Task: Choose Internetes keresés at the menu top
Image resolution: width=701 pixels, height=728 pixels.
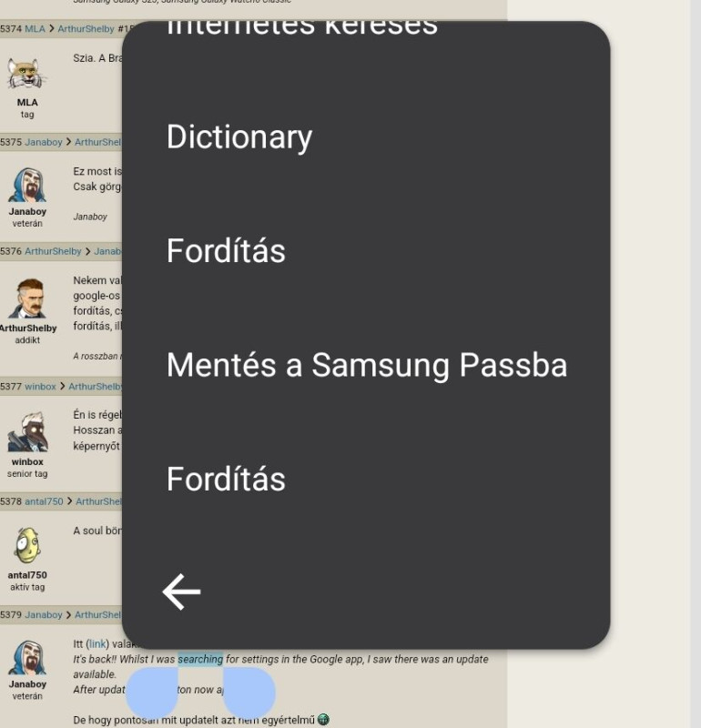Action: coord(302,28)
